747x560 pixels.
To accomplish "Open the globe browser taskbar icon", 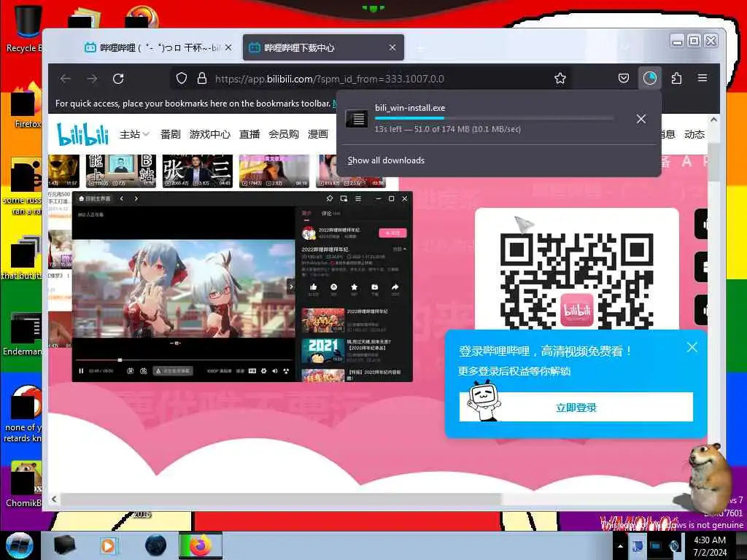I will tap(156, 545).
